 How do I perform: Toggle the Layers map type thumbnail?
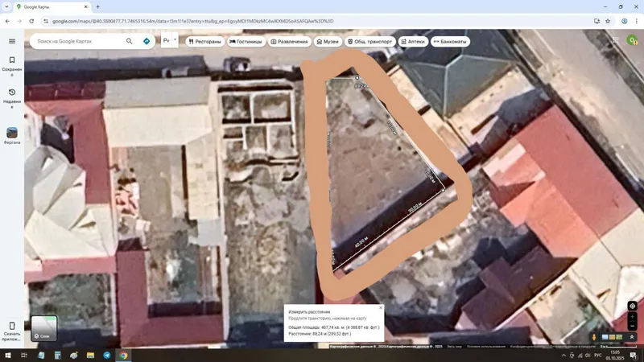click(x=44, y=328)
